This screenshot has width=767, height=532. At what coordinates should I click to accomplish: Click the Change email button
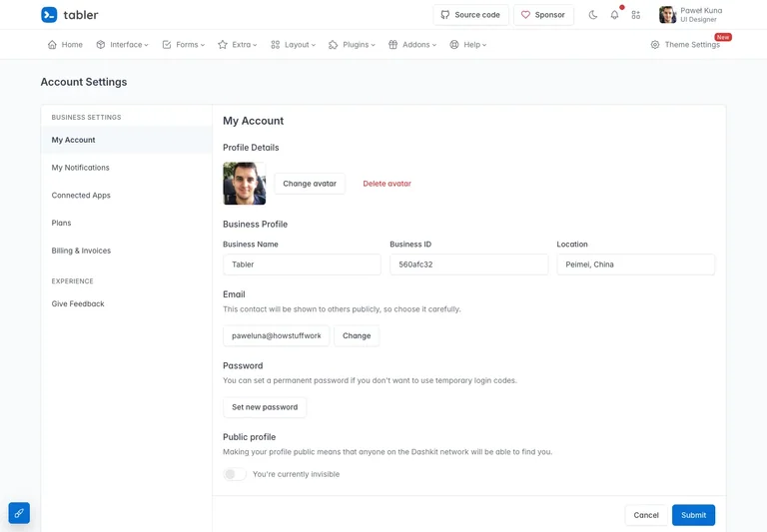pyautogui.click(x=357, y=336)
